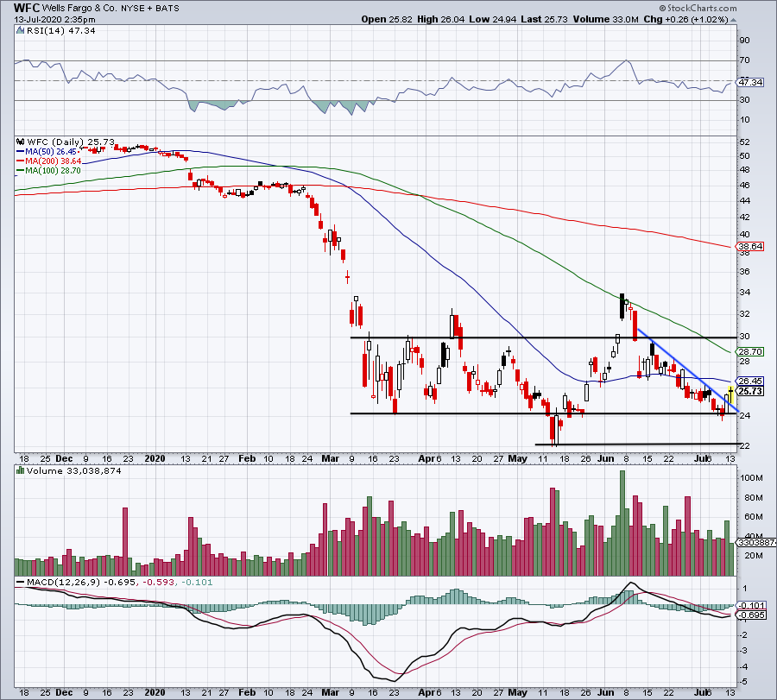Click the -0.101 tag on MACD right axis

pos(752,605)
